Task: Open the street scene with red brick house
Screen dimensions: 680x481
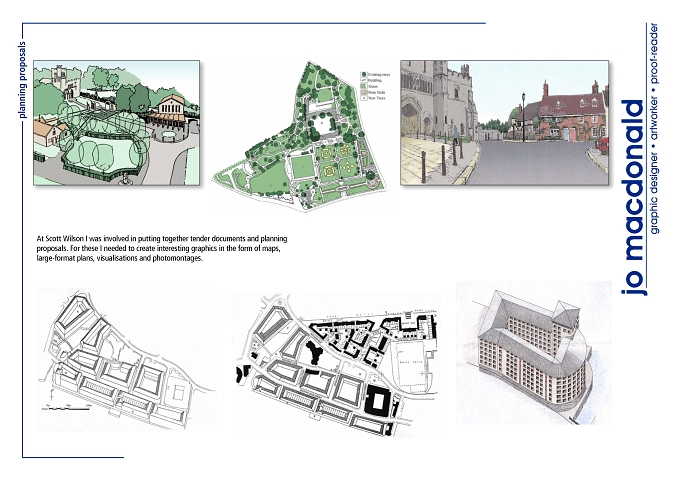Action: pyautogui.click(x=504, y=123)
